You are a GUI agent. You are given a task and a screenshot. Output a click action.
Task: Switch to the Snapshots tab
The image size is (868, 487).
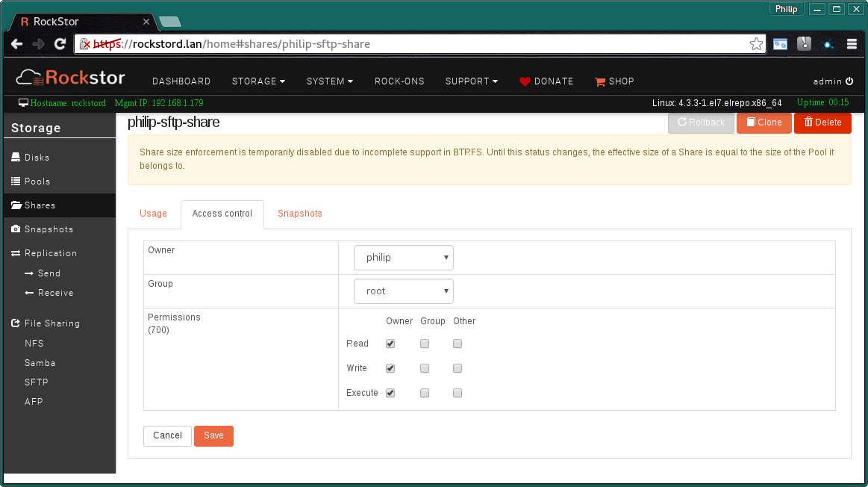[299, 214]
